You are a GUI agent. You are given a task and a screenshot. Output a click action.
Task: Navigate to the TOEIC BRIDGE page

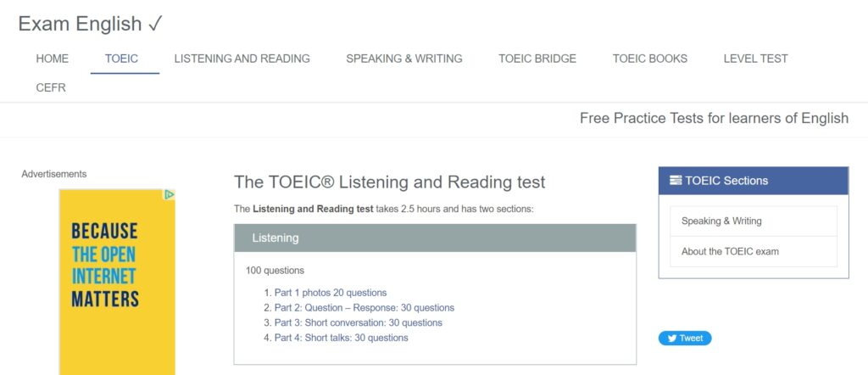537,59
